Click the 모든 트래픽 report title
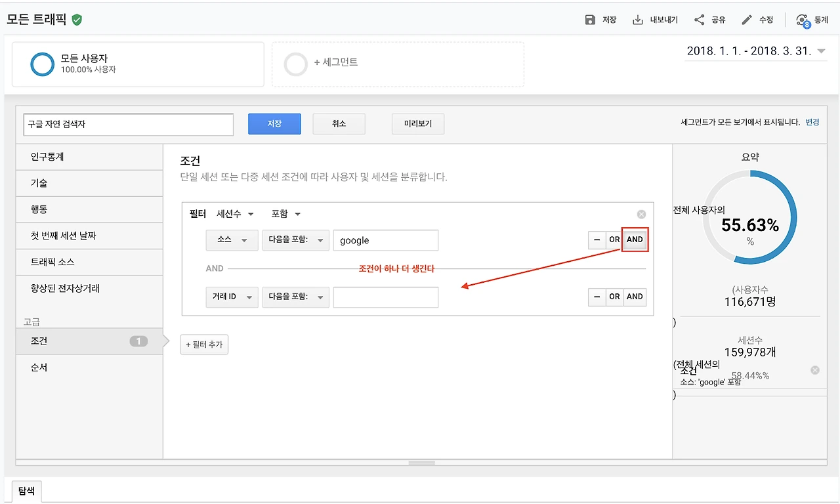The height and width of the screenshot is (504, 840). [36, 20]
